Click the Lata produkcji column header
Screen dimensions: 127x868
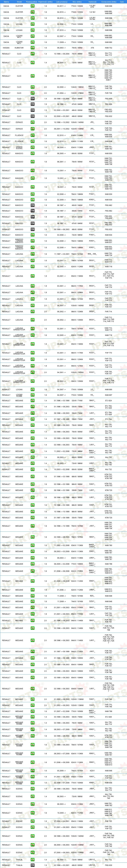point(62,2)
